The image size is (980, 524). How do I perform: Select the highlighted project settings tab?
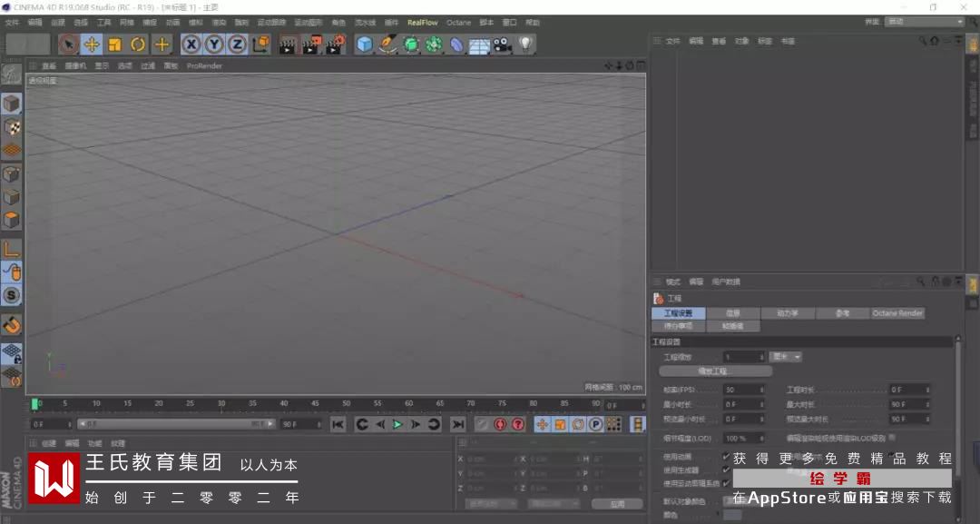pyautogui.click(x=678, y=313)
